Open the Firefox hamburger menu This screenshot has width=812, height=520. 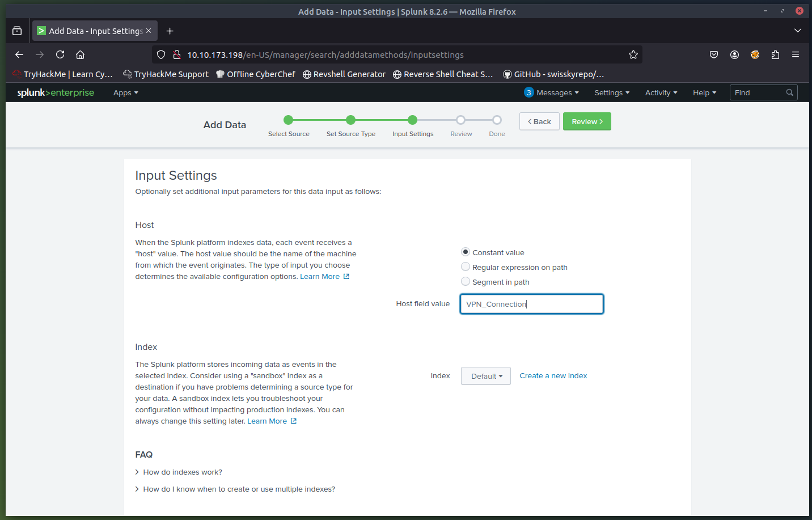796,54
